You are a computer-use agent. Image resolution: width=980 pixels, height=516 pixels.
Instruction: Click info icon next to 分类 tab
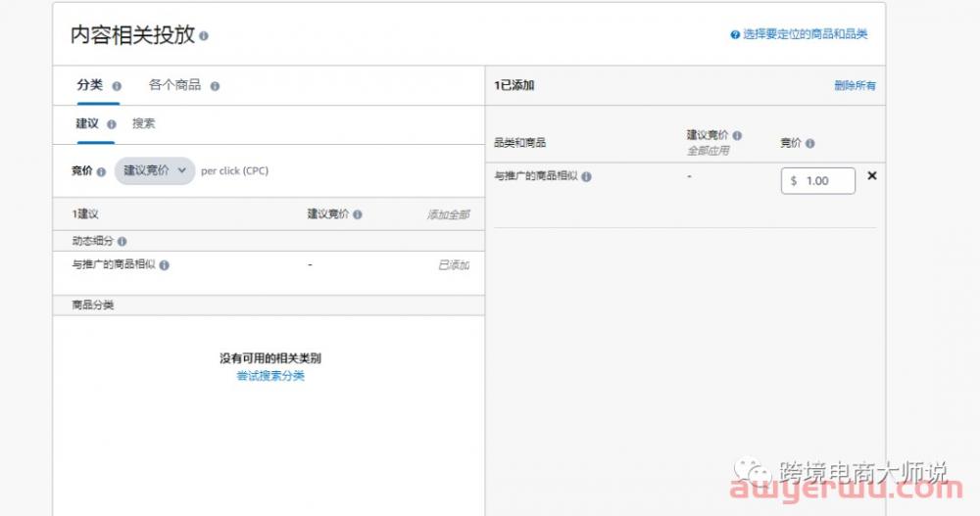(117, 86)
